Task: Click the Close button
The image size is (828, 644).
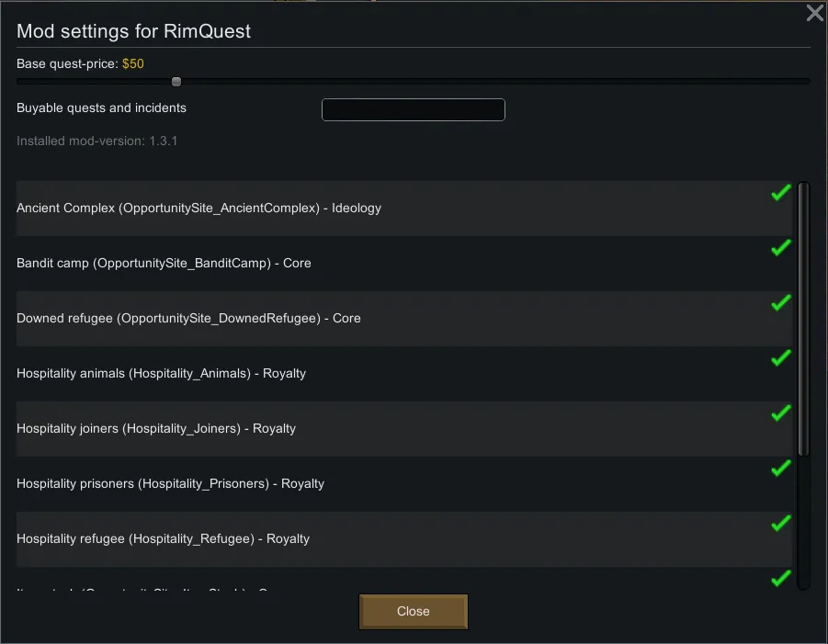Action: pos(414,611)
